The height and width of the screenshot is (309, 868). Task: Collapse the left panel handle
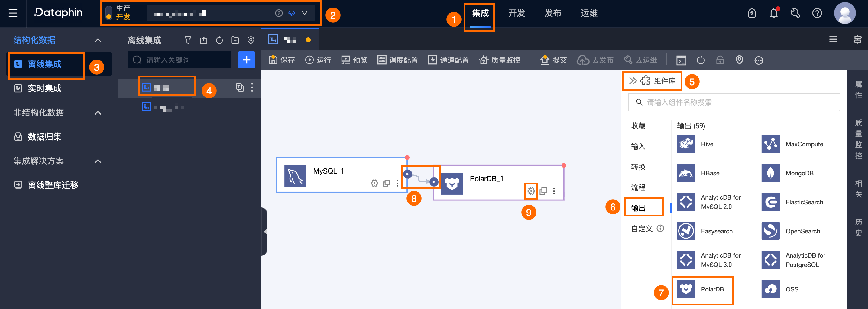pos(264,232)
